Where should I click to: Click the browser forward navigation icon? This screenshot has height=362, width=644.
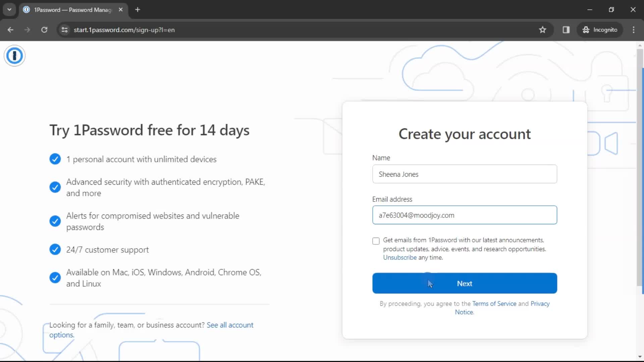pyautogui.click(x=28, y=29)
